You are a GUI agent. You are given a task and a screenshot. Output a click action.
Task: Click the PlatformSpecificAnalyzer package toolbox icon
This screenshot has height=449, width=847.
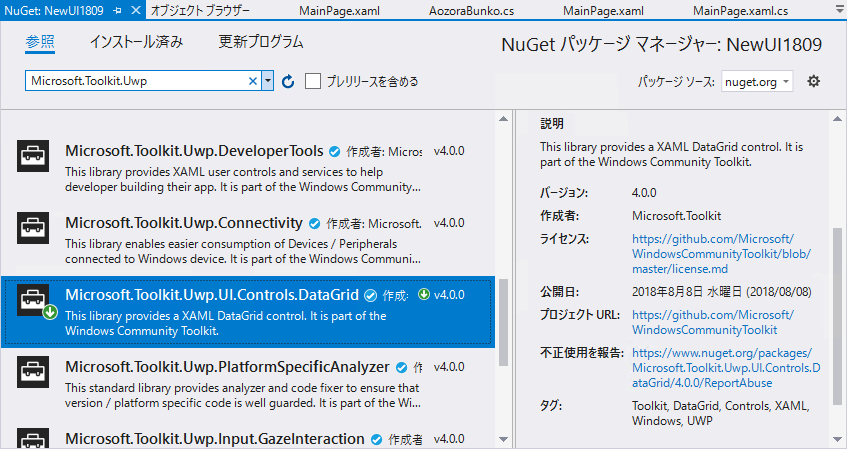pos(33,372)
